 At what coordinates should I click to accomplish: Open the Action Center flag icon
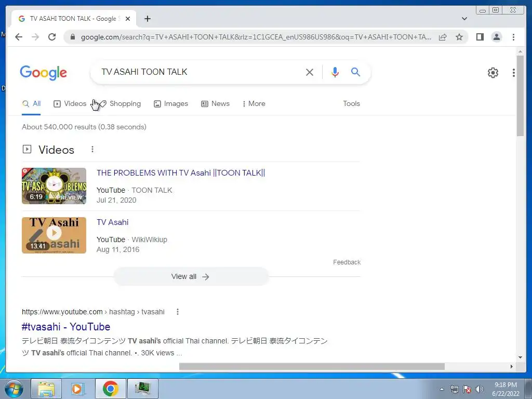coord(467,389)
